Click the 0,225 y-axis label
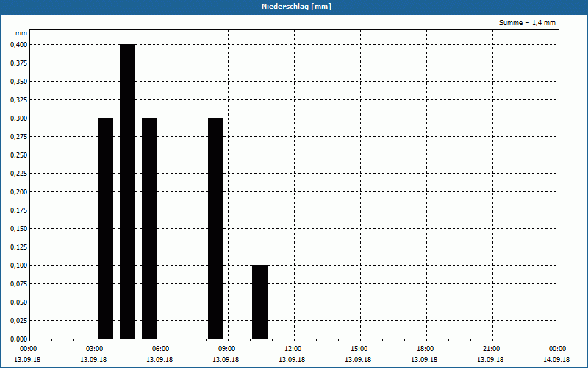 [x=19, y=174]
